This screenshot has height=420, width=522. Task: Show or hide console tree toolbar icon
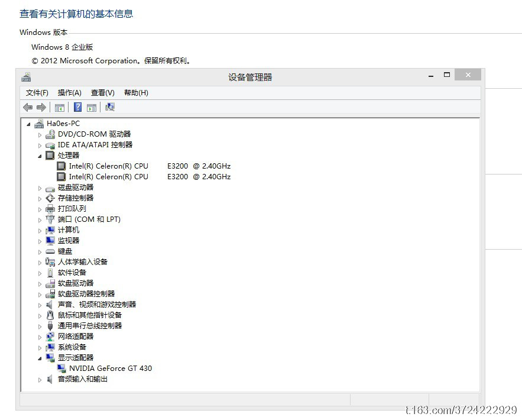click(x=59, y=108)
